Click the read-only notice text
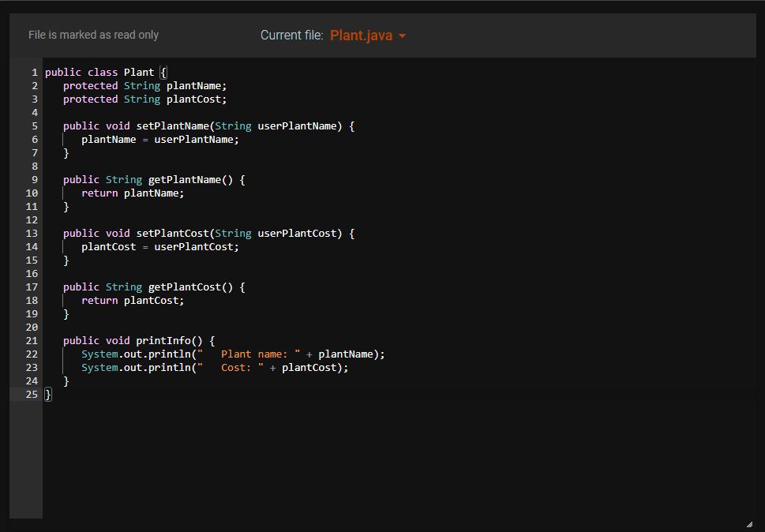This screenshot has width=765, height=532. (x=92, y=35)
